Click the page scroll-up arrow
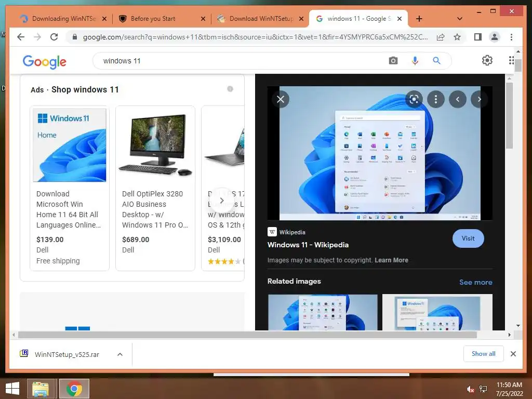This screenshot has height=399, width=532. tap(518, 51)
